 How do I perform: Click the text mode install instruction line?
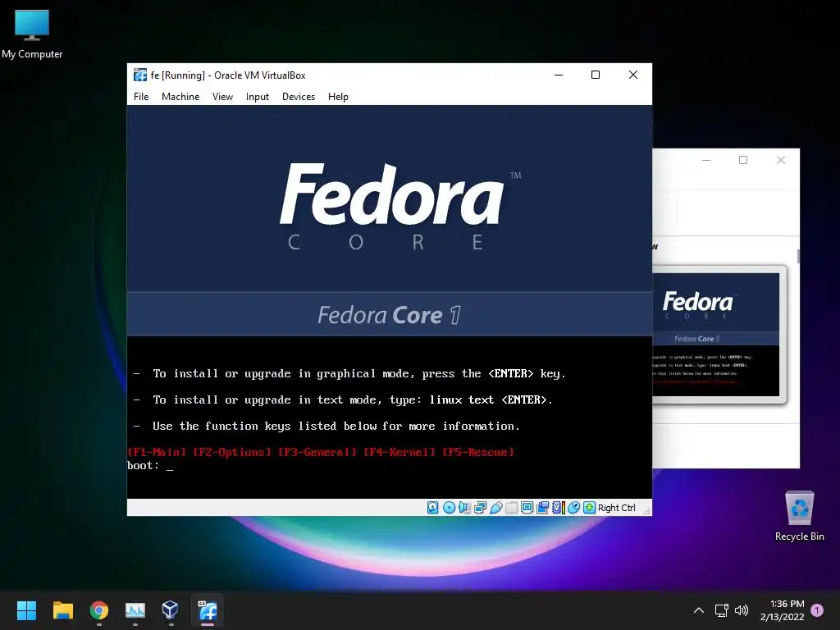(x=343, y=400)
